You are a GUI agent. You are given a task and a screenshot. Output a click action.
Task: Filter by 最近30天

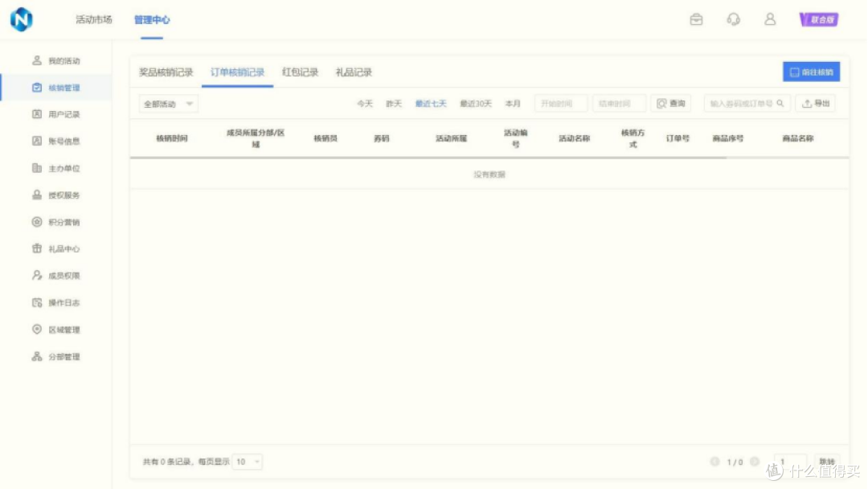click(x=476, y=104)
